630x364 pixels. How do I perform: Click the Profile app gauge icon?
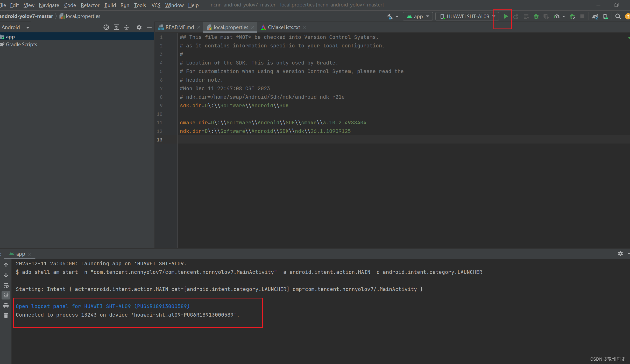[556, 16]
